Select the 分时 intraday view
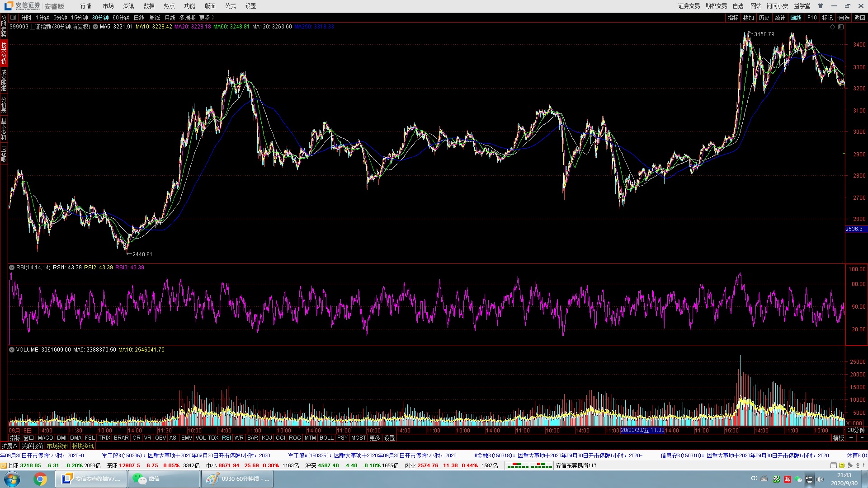868x488 pixels. (x=26, y=18)
